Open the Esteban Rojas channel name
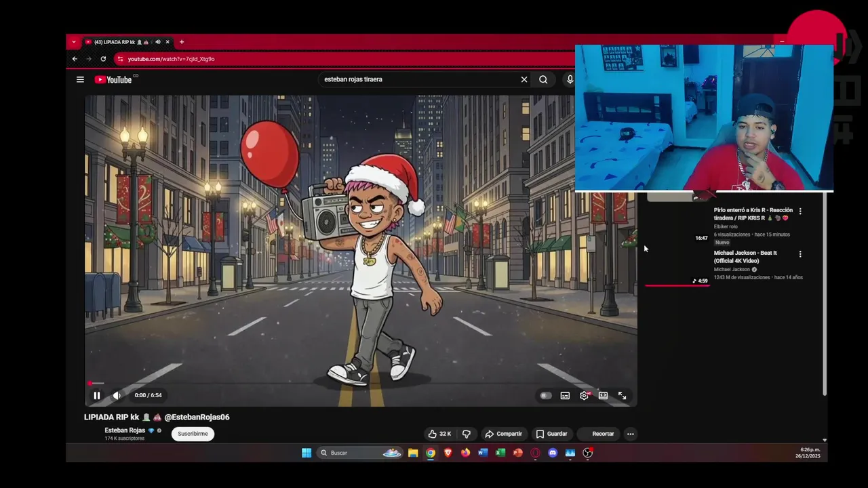 click(x=125, y=430)
